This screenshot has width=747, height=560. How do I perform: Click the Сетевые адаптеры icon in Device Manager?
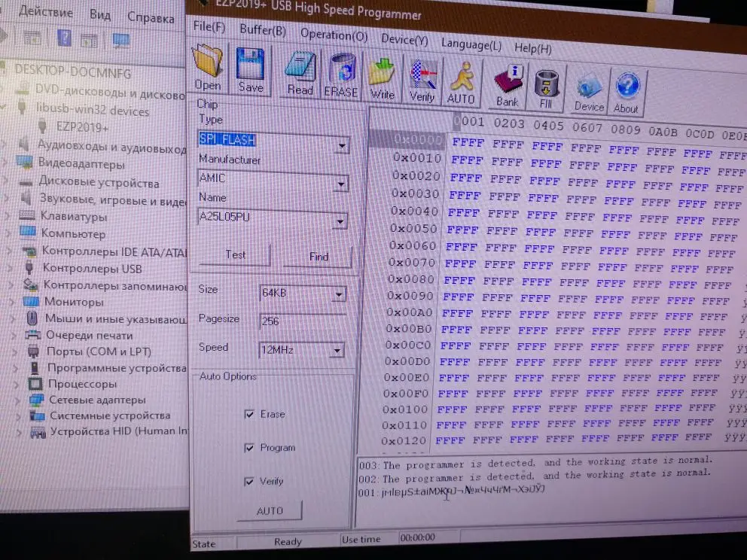click(36, 400)
